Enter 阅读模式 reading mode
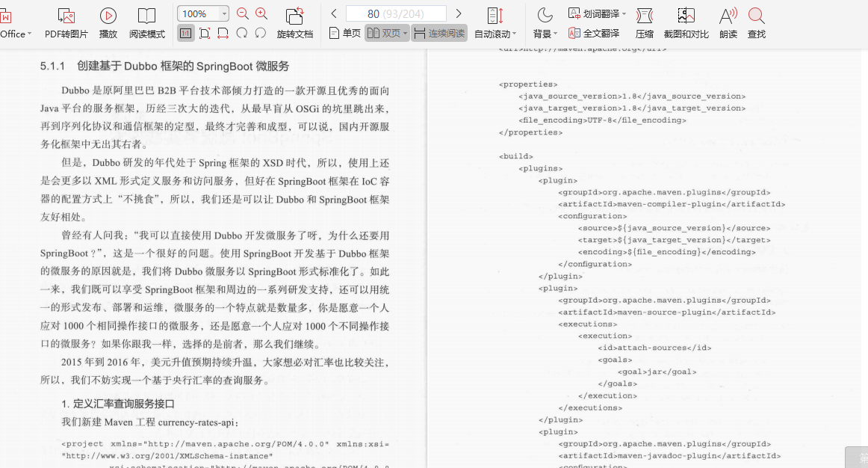This screenshot has height=468, width=868. pos(146,23)
